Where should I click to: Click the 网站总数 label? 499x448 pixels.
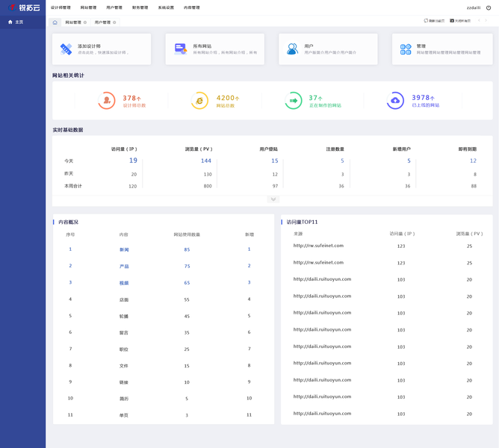(226, 105)
